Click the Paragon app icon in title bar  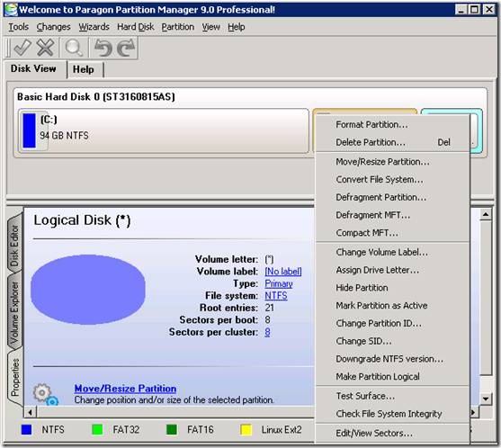(x=11, y=9)
